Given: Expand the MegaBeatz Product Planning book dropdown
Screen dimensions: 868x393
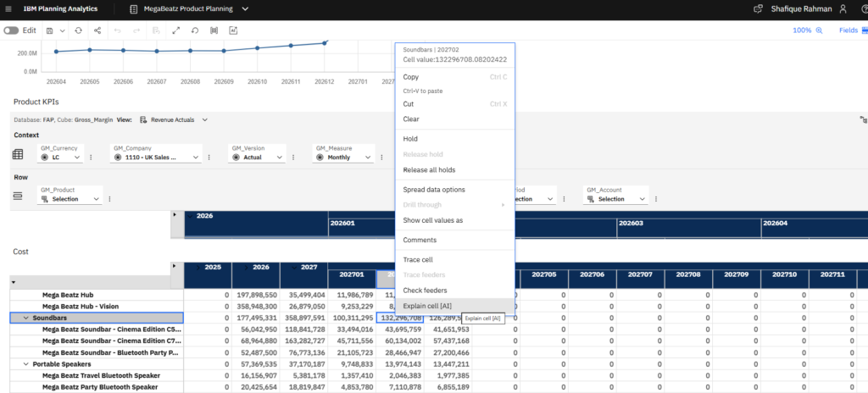Looking at the screenshot, I should pos(245,8).
